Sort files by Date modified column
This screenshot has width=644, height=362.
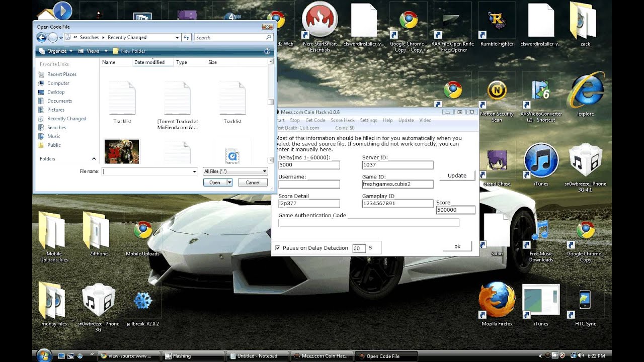click(x=152, y=62)
